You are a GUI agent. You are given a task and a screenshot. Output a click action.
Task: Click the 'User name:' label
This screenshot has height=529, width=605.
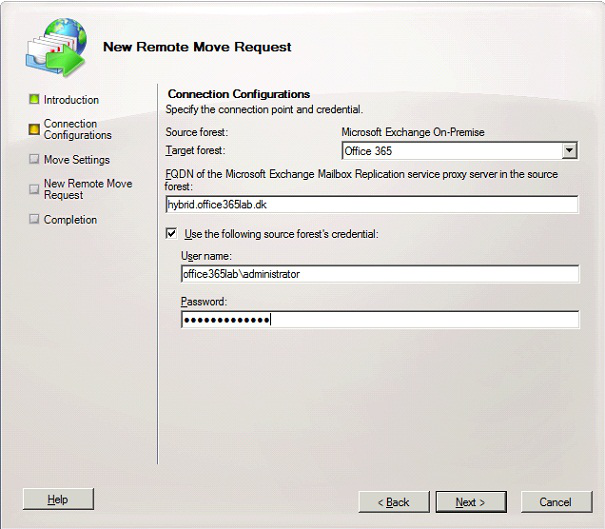[206, 256]
